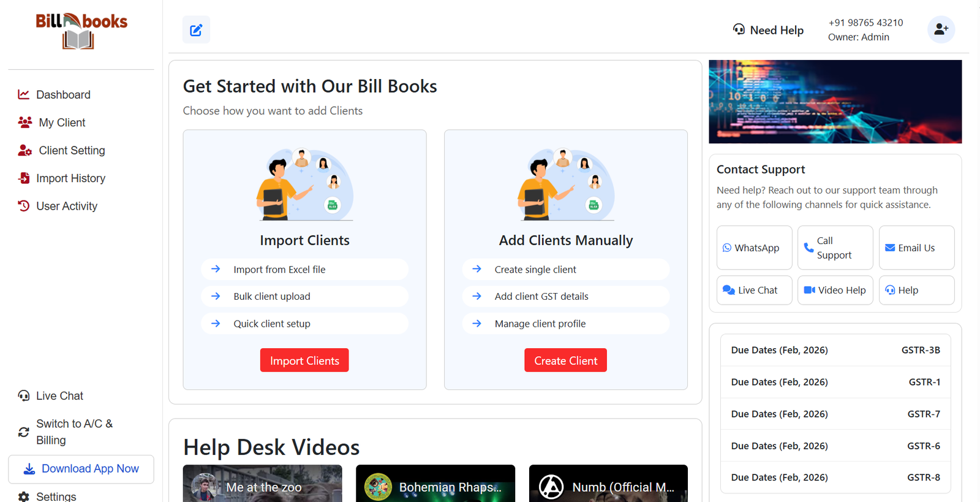Open the add user profile icon
980x502 pixels.
pos(941,29)
